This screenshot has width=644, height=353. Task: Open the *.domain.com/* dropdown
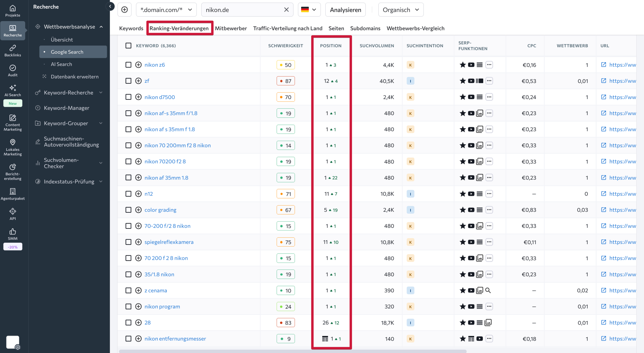pyautogui.click(x=166, y=10)
